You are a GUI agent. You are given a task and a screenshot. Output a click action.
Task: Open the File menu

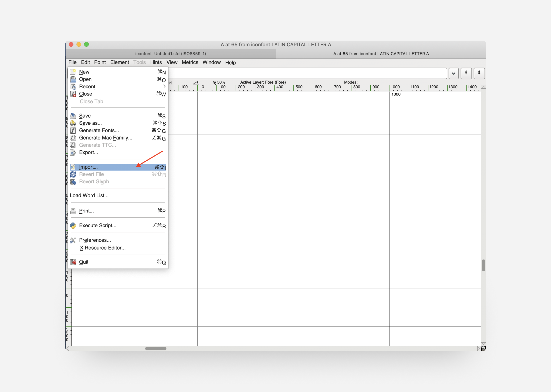tap(72, 63)
